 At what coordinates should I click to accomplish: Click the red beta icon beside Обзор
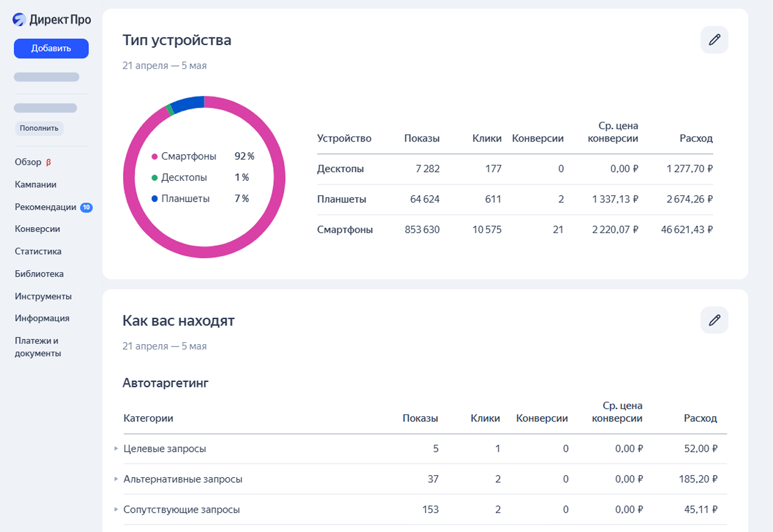click(48, 162)
